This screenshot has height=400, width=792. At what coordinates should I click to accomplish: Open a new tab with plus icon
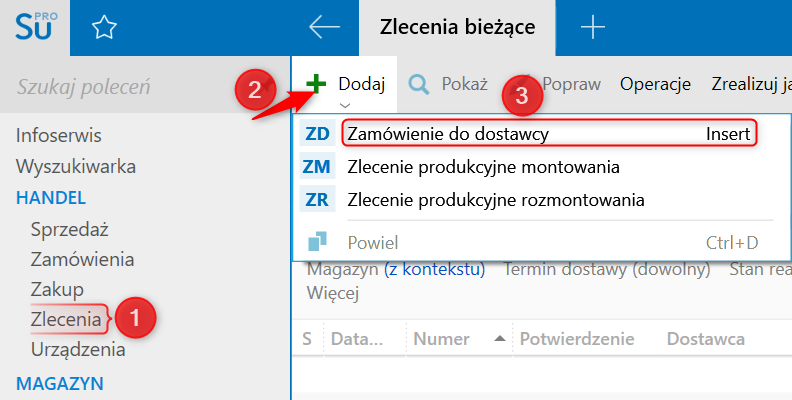[x=593, y=28]
